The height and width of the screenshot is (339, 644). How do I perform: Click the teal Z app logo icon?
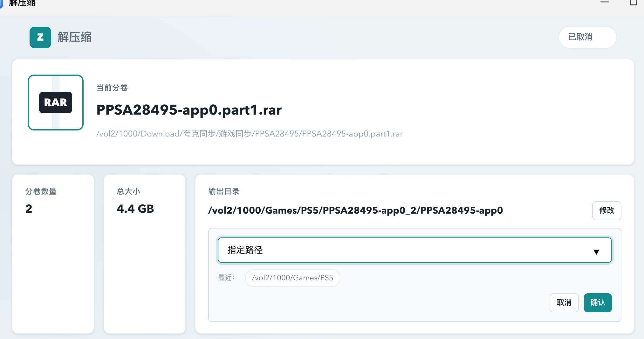[x=40, y=37]
